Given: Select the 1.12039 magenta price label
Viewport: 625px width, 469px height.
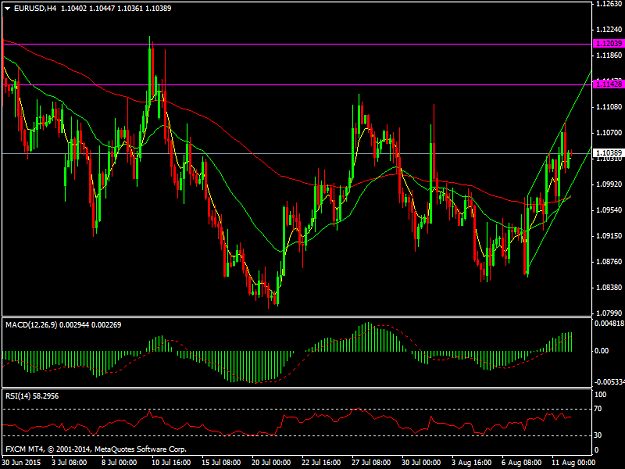Looking at the screenshot, I should click(609, 43).
